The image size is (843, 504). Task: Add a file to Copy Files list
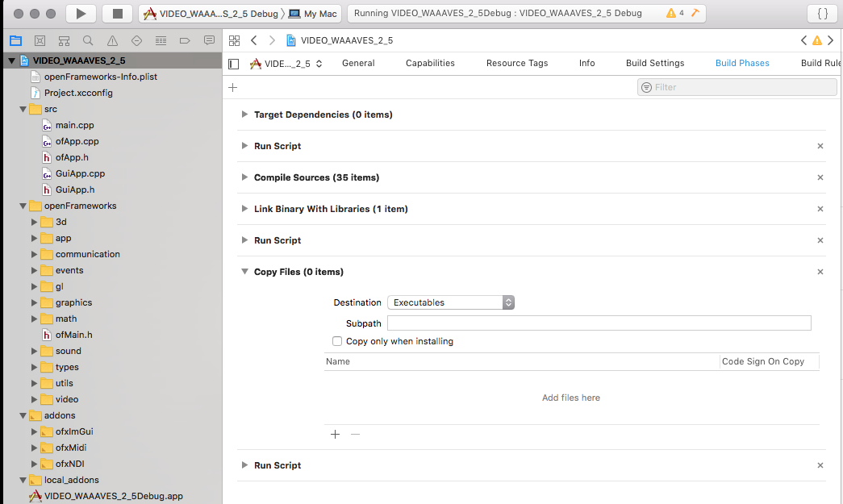coord(335,434)
